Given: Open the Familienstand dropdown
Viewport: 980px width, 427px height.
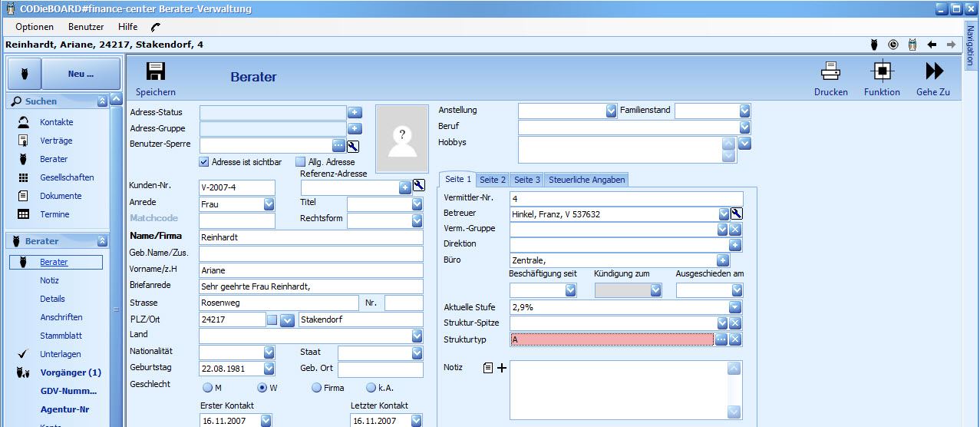Looking at the screenshot, I should [744, 111].
